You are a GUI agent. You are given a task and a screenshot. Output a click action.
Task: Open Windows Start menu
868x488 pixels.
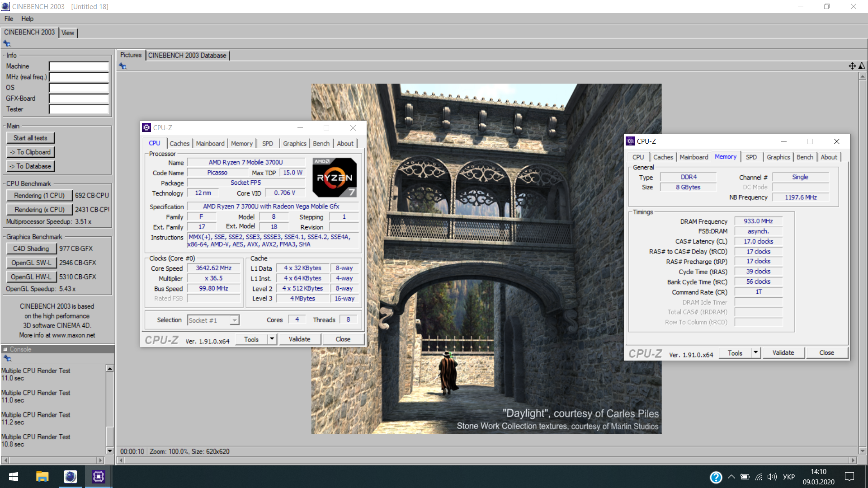click(x=14, y=477)
